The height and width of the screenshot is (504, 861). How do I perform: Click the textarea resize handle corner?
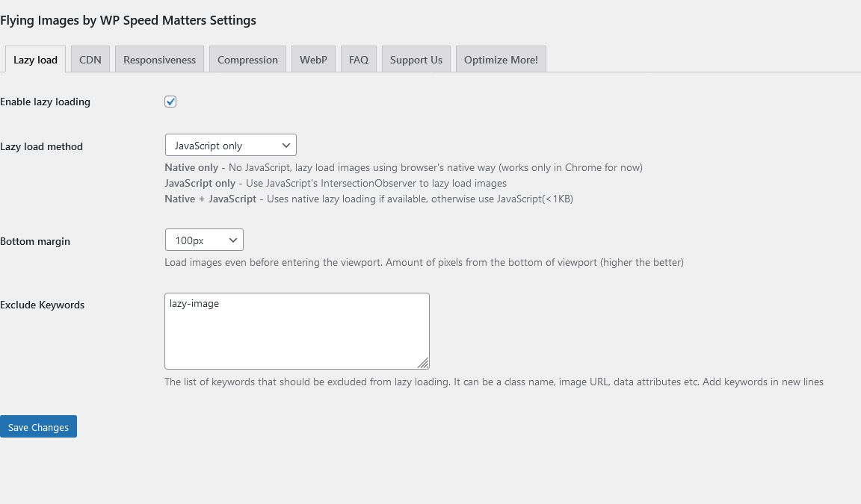tap(423, 363)
